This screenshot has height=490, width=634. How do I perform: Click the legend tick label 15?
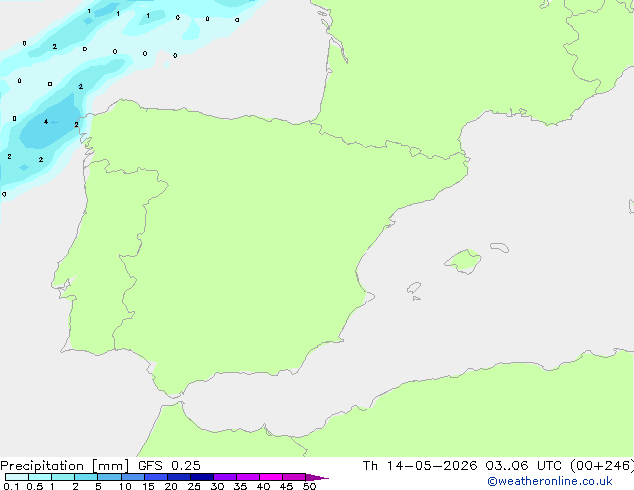click(x=148, y=486)
